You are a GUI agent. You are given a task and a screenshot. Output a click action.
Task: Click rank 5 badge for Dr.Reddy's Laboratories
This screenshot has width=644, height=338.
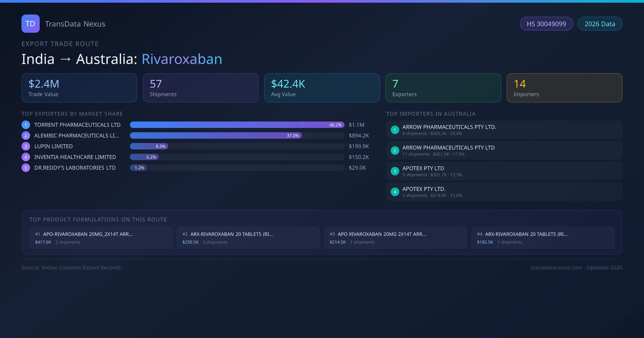[x=26, y=168]
